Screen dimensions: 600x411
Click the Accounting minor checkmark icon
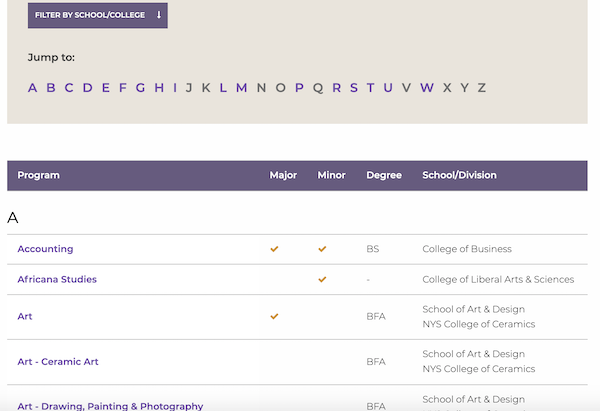[x=322, y=249]
